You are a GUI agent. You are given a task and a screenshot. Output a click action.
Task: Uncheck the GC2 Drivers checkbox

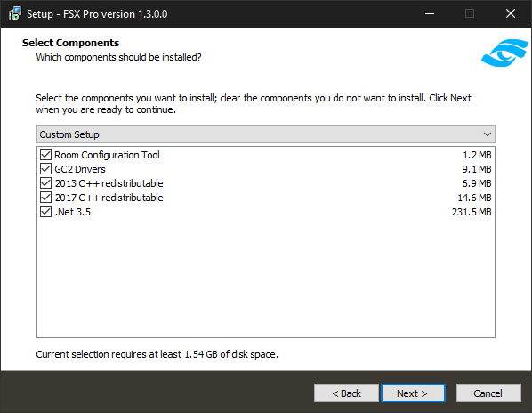coord(45,168)
